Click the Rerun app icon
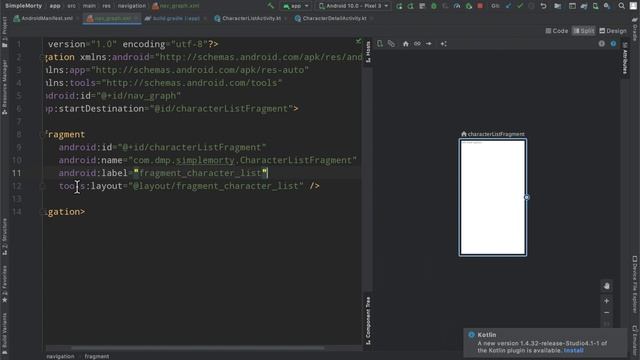Image resolution: width=640 pixels, height=360 pixels. (x=399, y=6)
